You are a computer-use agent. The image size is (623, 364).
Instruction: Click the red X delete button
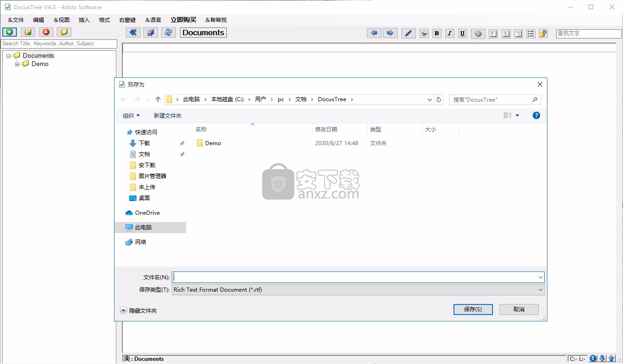tap(46, 32)
